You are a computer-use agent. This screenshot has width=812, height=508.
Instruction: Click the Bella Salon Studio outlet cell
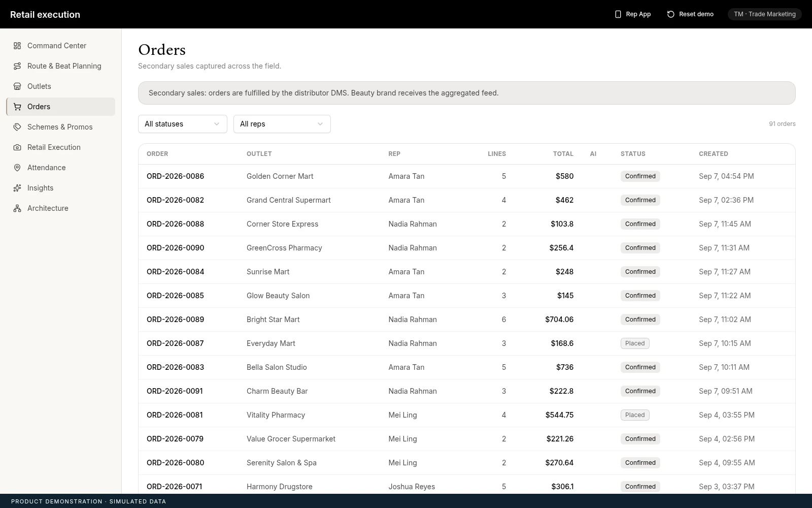(277, 367)
